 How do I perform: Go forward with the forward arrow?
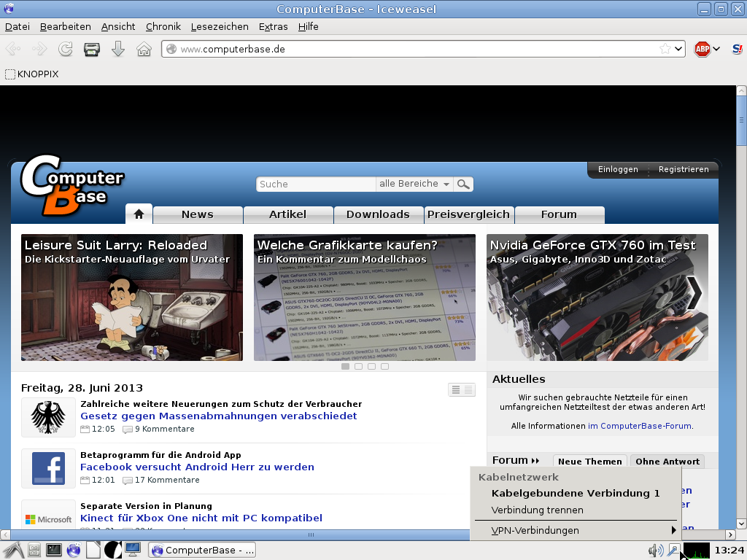pyautogui.click(x=39, y=49)
